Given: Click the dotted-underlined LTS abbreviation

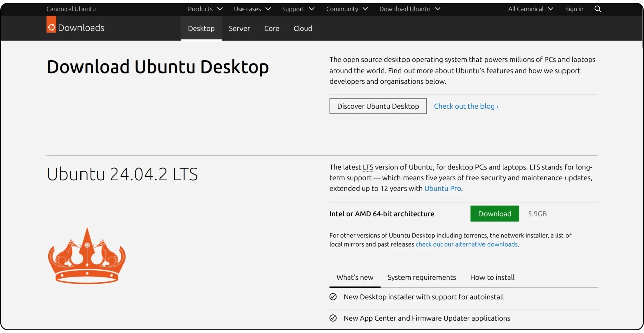Looking at the screenshot, I should tap(368, 167).
